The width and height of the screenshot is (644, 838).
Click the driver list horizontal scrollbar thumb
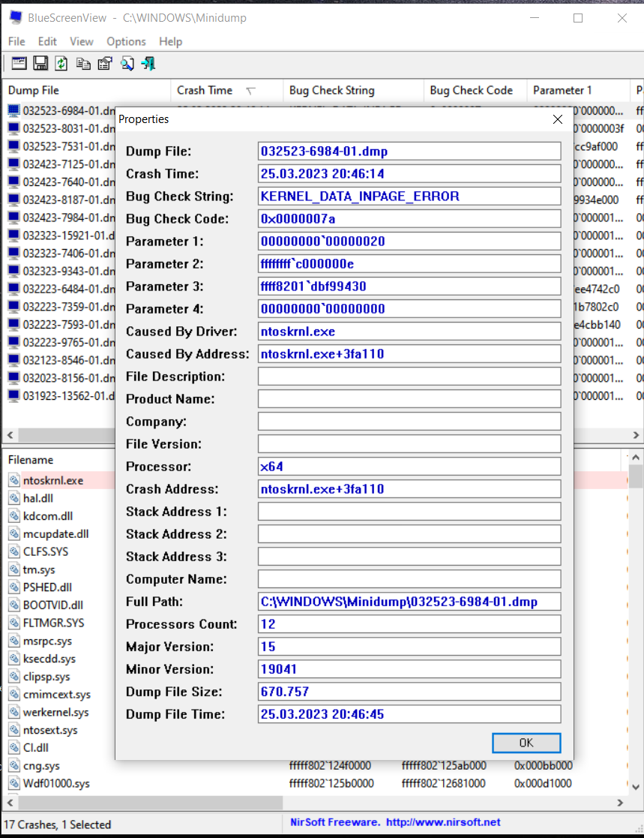(150, 803)
